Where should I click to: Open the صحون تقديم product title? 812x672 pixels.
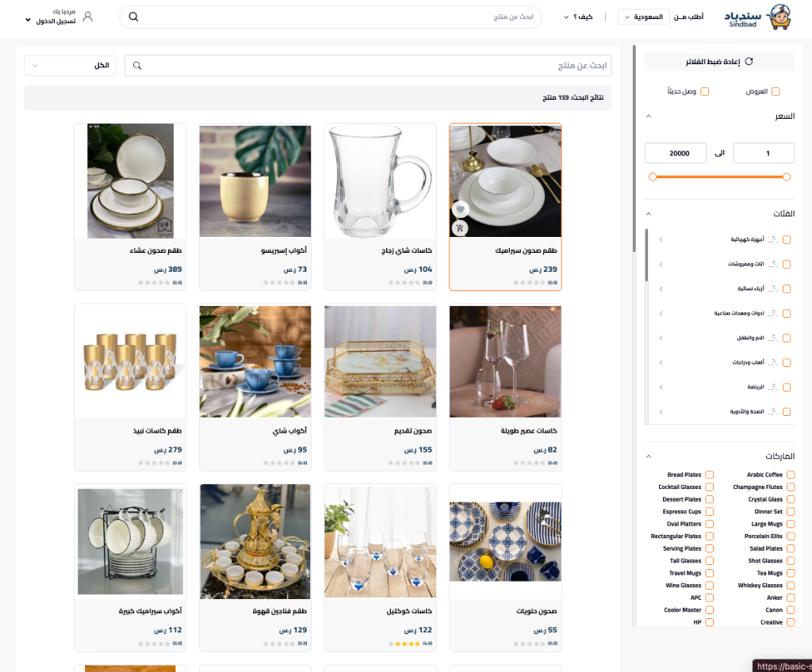pos(412,431)
